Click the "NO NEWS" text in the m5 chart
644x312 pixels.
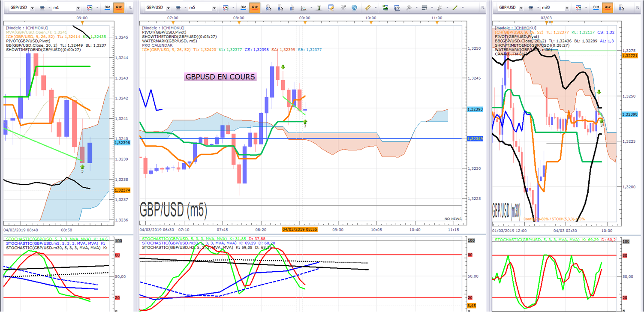[452, 219]
